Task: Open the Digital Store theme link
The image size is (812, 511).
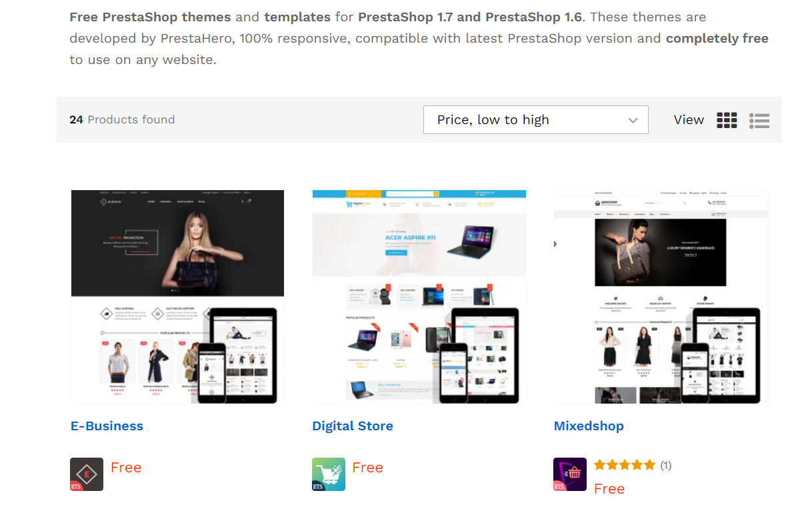Action: pos(353,426)
